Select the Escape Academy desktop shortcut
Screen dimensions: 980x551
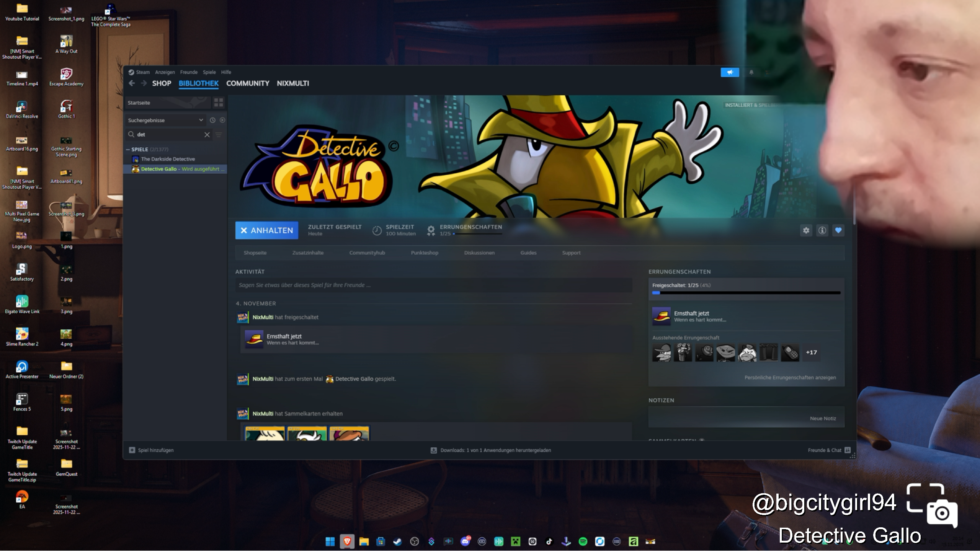point(66,77)
